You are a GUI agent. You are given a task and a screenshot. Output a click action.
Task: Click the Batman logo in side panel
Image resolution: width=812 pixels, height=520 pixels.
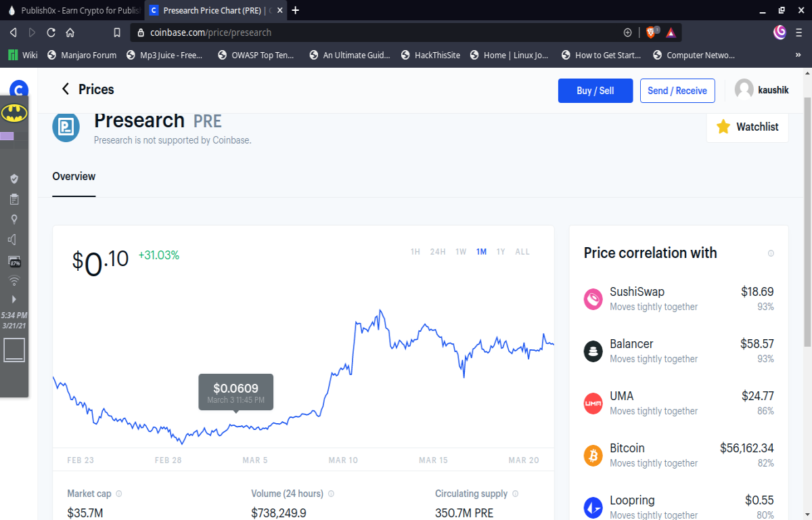click(14, 113)
